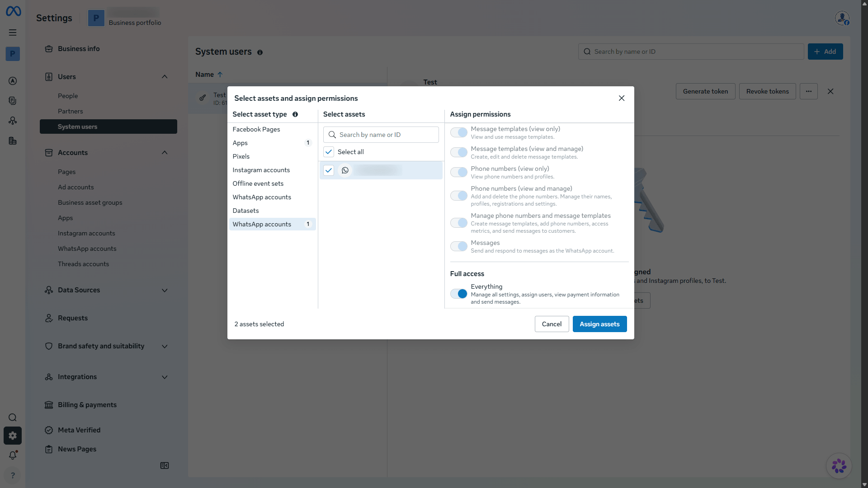Open Pages under Accounts in sidebar
This screenshot has height=488, width=868.
(x=67, y=172)
